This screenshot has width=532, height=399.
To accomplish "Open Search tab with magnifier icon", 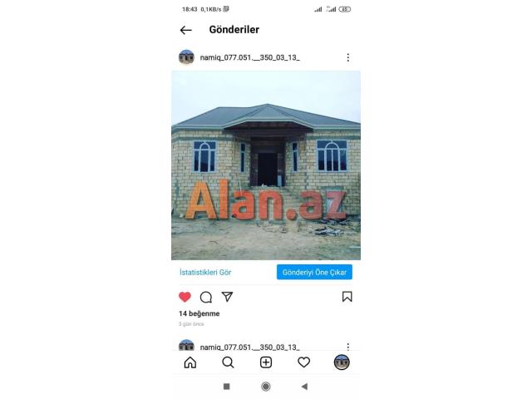I will (228, 362).
